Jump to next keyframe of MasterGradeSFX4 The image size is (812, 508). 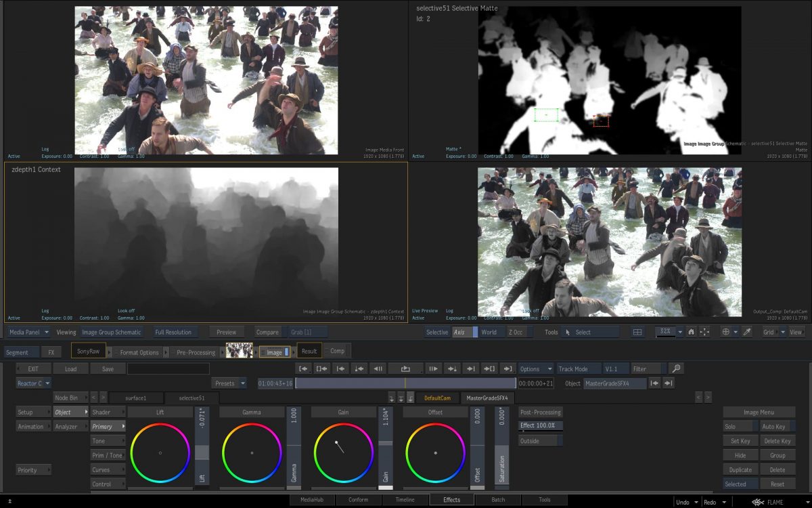click(x=669, y=383)
